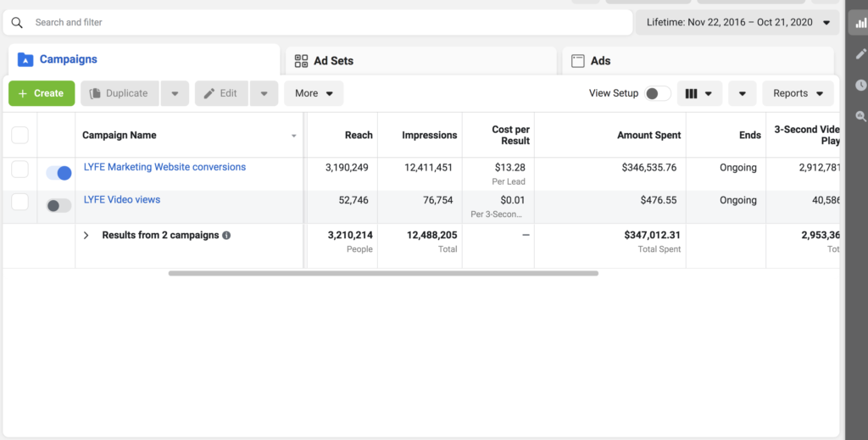868x440 pixels.
Task: Toggle the LYFE Marketing Website conversions campaign off
Action: pos(58,173)
